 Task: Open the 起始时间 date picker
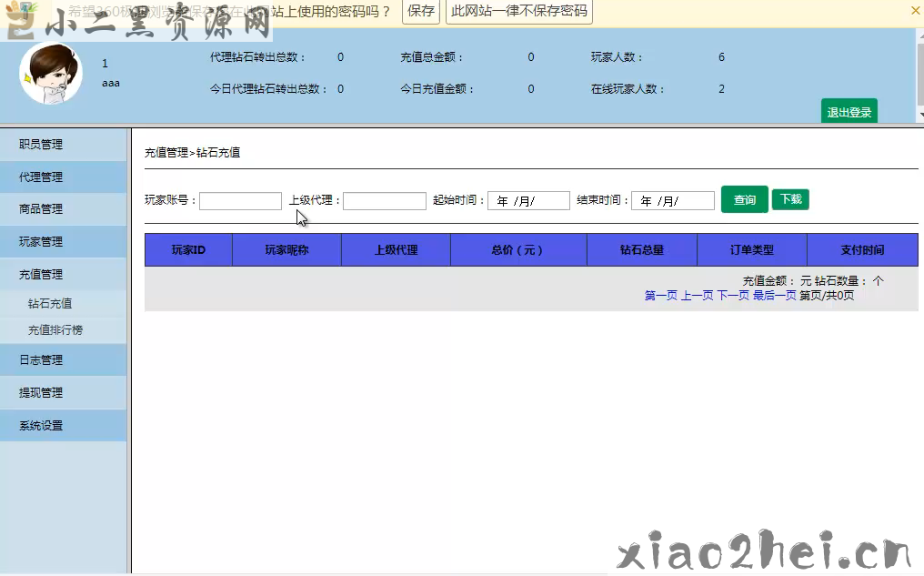528,201
